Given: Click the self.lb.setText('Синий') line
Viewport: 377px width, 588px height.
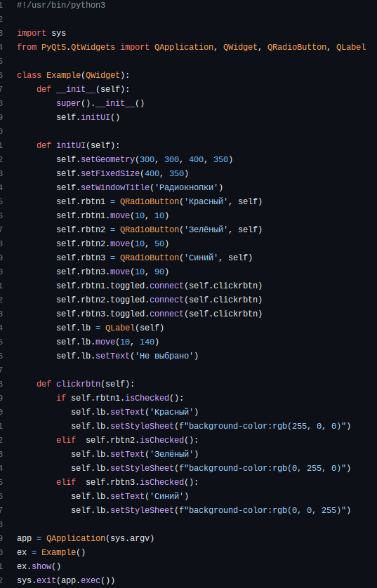Looking at the screenshot, I should pyautogui.click(x=130, y=497).
